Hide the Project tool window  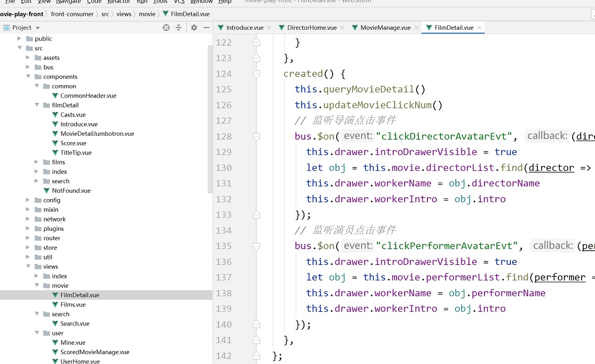pyautogui.click(x=206, y=28)
